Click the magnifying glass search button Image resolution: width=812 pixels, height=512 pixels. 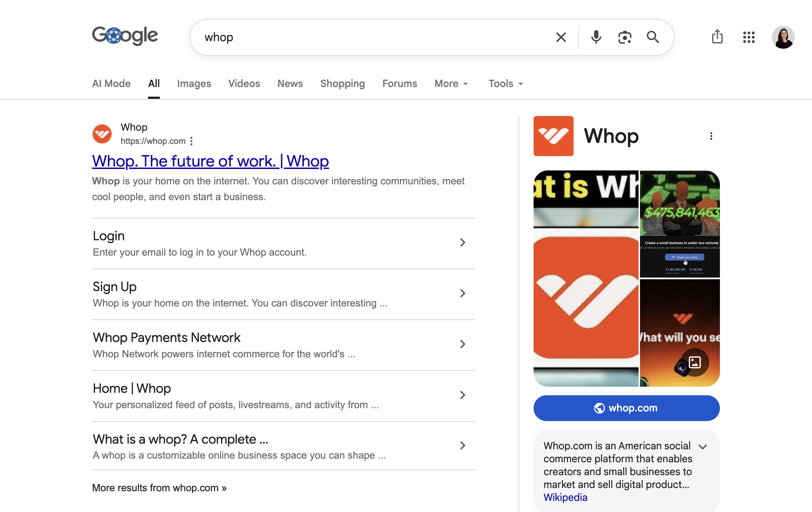[x=653, y=37]
